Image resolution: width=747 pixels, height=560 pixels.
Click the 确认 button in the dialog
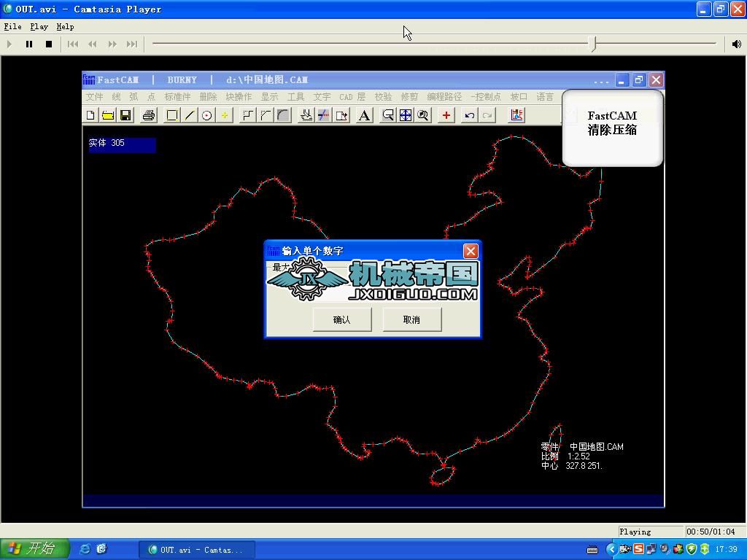tap(341, 319)
